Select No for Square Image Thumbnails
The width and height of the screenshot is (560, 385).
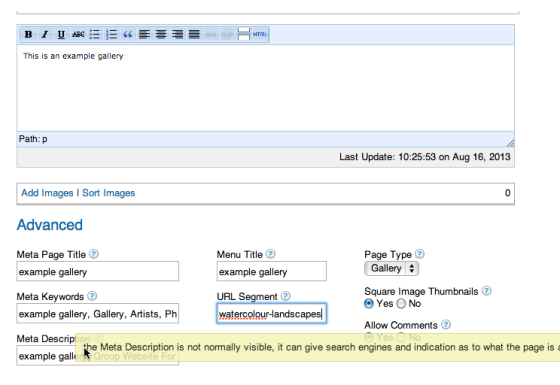point(401,304)
